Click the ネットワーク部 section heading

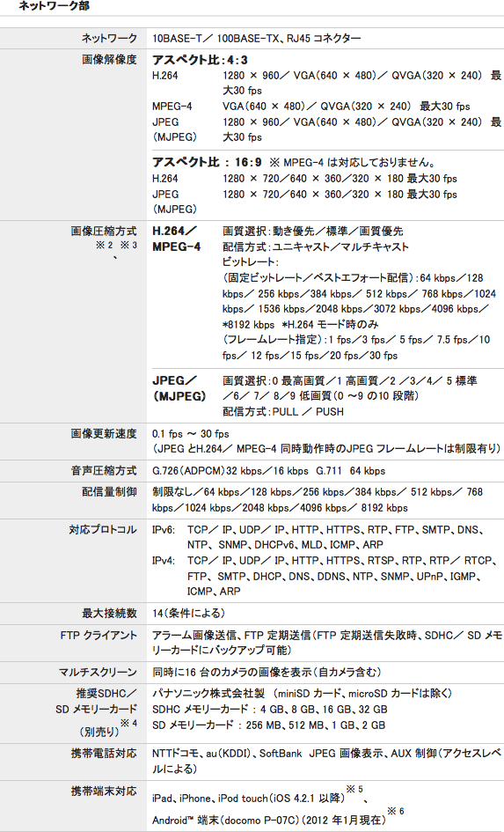click(54, 7)
